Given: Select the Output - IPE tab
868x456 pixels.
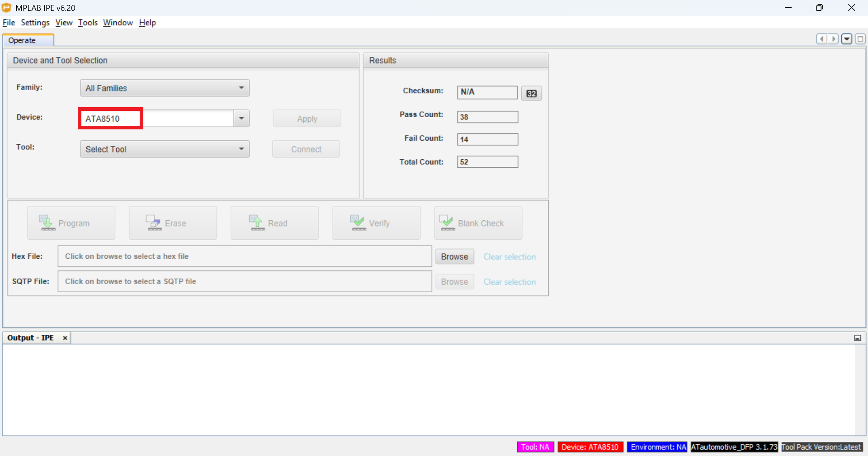Looking at the screenshot, I should point(30,338).
